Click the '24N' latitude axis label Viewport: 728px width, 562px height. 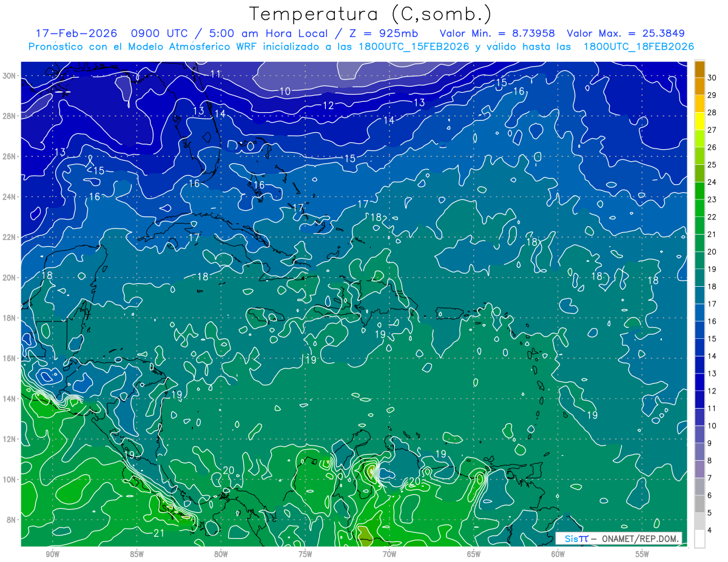[x=10, y=197]
